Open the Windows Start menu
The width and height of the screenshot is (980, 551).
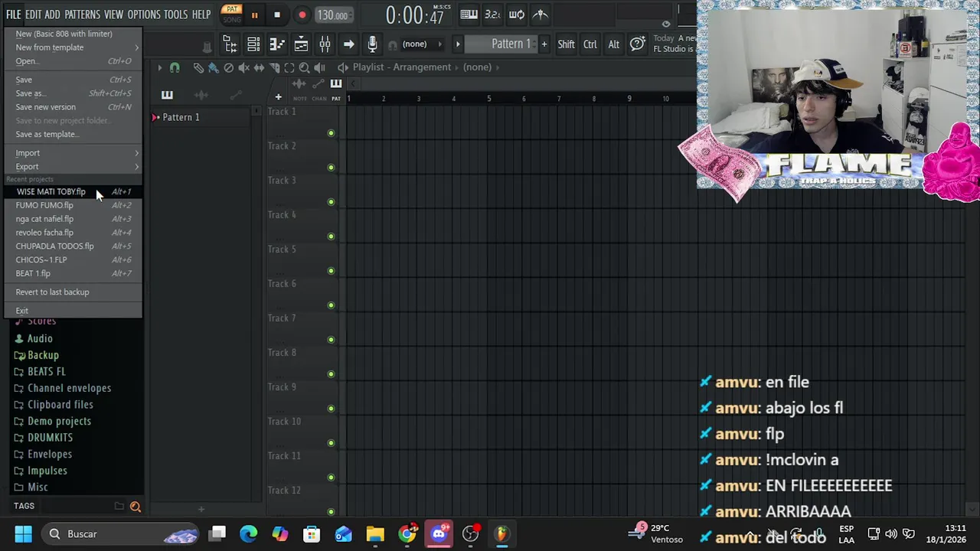[x=23, y=534]
